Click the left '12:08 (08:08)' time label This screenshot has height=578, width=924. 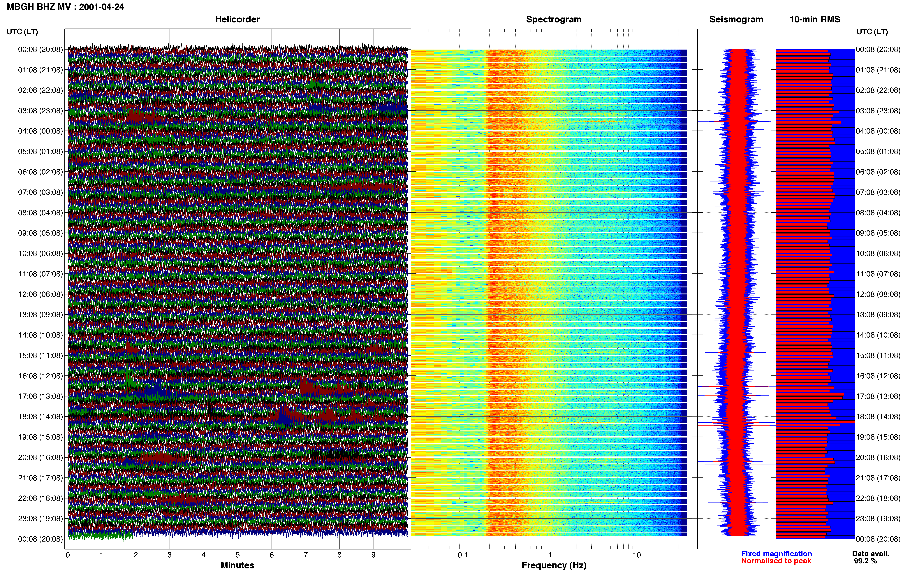pyautogui.click(x=40, y=294)
